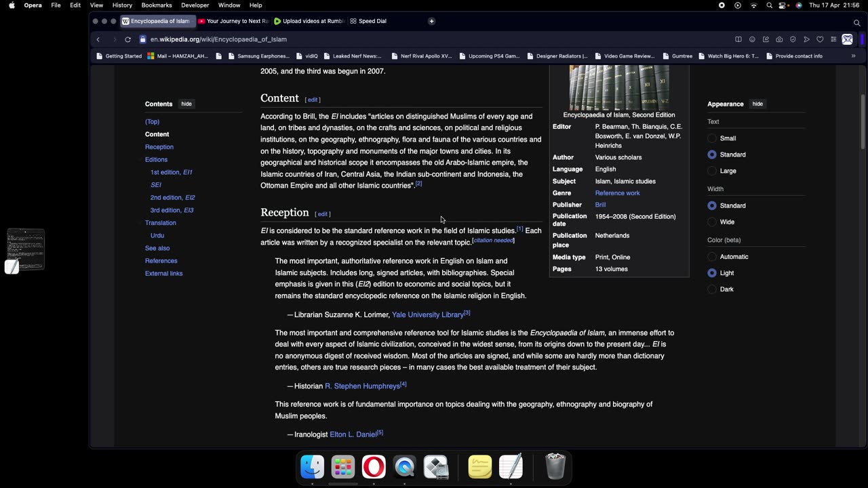868x488 pixels.
Task: Switch to Upload videos at Rumble tab
Action: tap(309, 21)
